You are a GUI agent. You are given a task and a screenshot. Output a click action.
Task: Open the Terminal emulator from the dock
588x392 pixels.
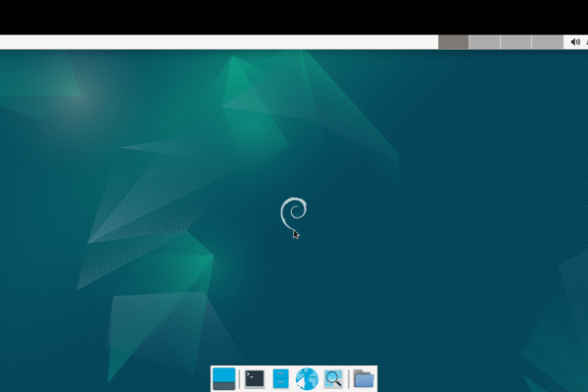[x=255, y=379]
